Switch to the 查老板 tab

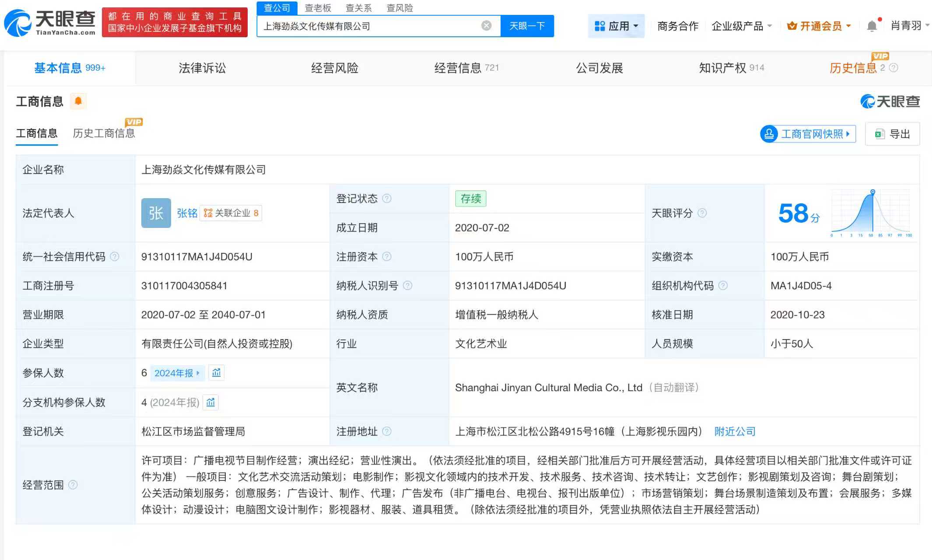tap(318, 7)
